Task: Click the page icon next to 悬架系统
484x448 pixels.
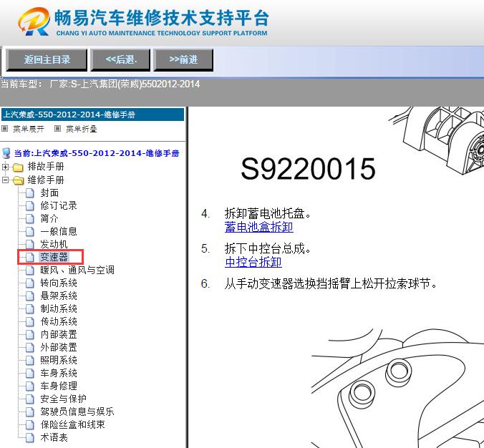Action: click(29, 296)
